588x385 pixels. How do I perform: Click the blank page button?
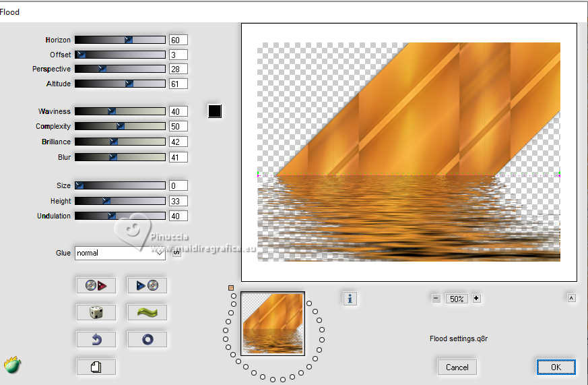coord(96,367)
